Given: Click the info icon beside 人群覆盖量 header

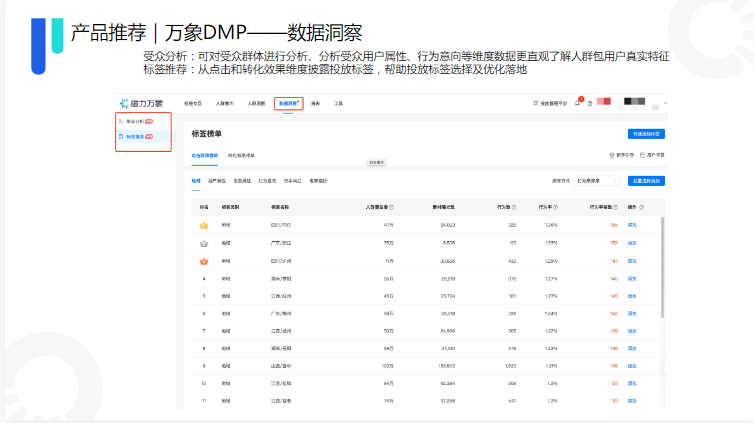Looking at the screenshot, I should [x=391, y=208].
